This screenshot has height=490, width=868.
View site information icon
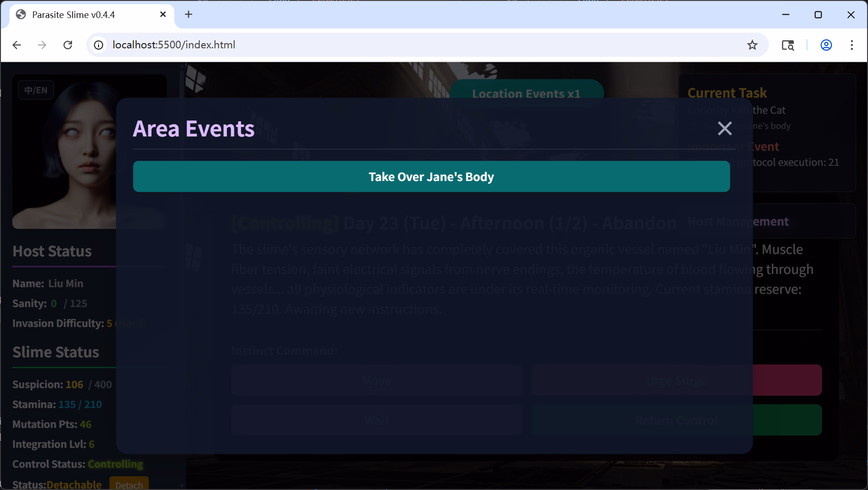click(99, 45)
